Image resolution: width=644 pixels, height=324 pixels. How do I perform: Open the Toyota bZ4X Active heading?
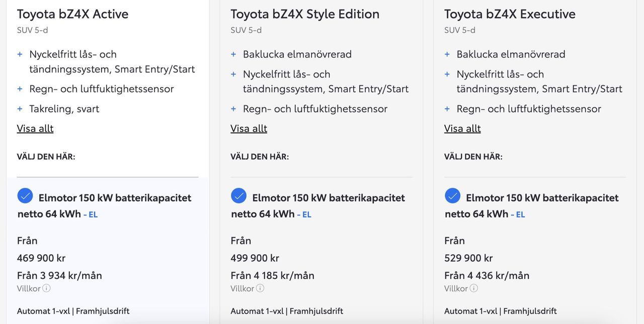(x=72, y=14)
